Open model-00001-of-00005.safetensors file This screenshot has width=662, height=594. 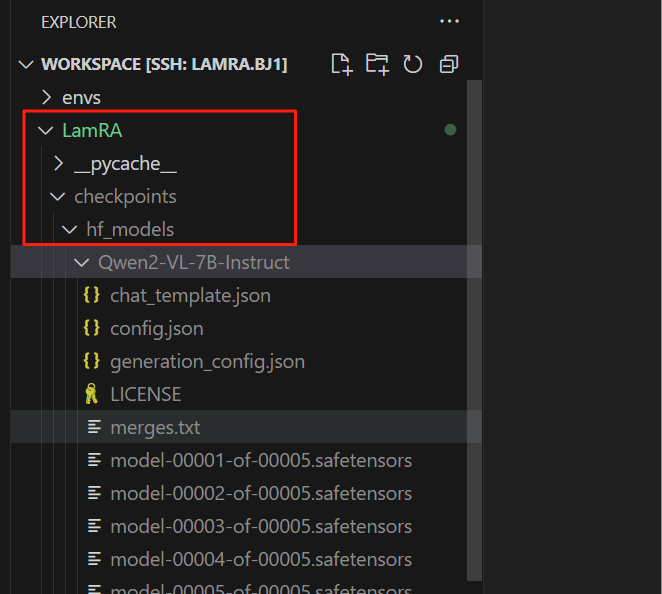pos(260,460)
